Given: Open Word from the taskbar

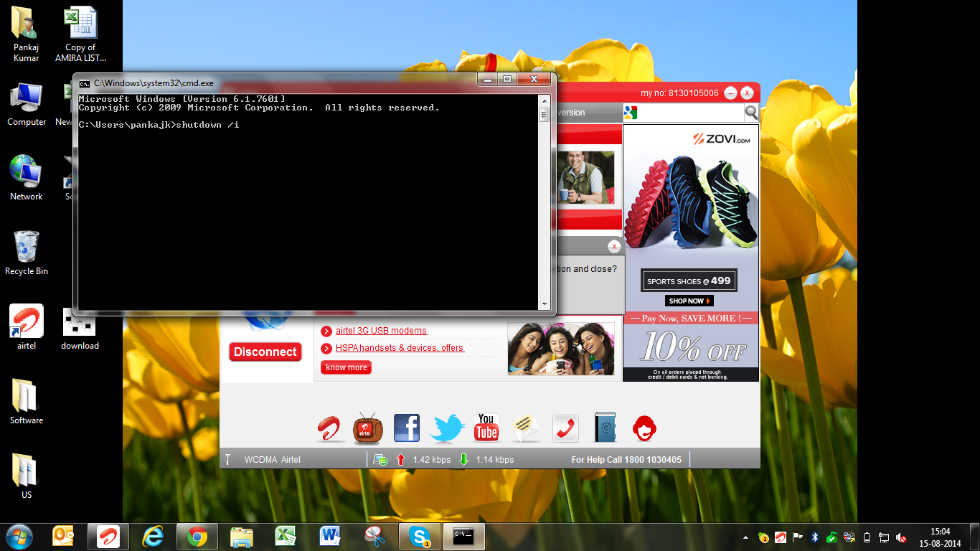Looking at the screenshot, I should 331,536.
